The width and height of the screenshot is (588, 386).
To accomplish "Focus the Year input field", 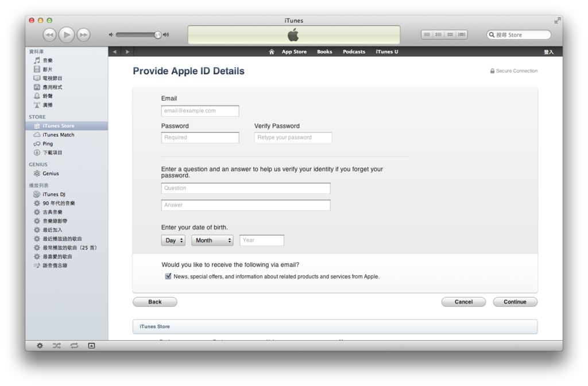I will [x=262, y=240].
